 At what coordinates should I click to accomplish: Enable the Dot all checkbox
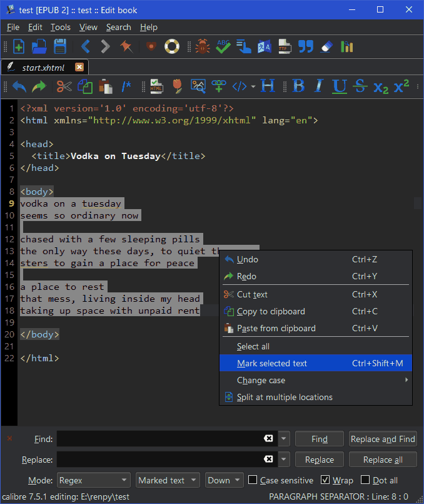[365, 480]
